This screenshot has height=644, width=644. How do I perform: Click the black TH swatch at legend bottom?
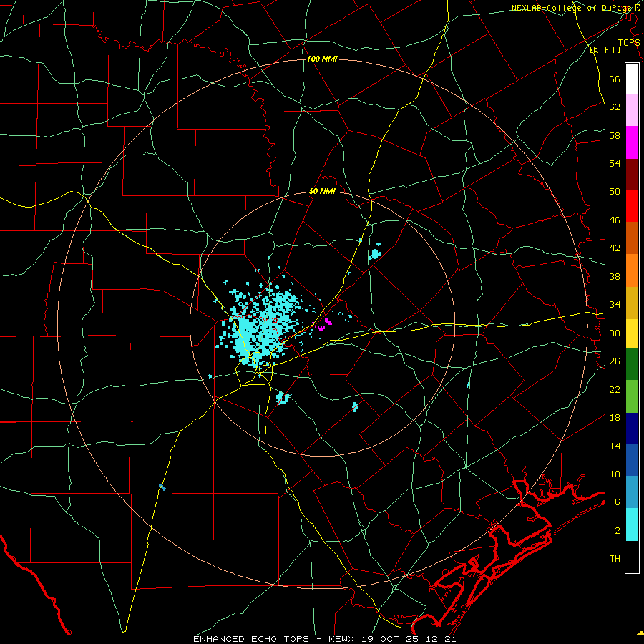tap(632, 557)
